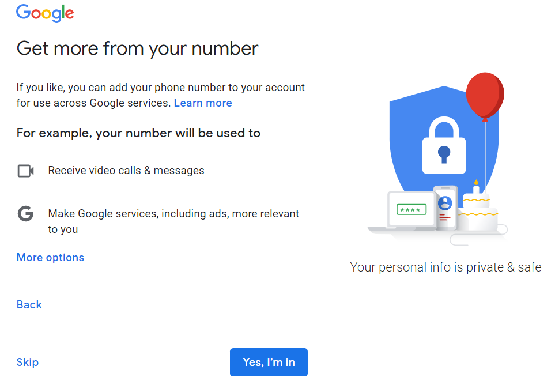Click the Google logo at the top
Screen dimensions: 555x392
tap(44, 13)
